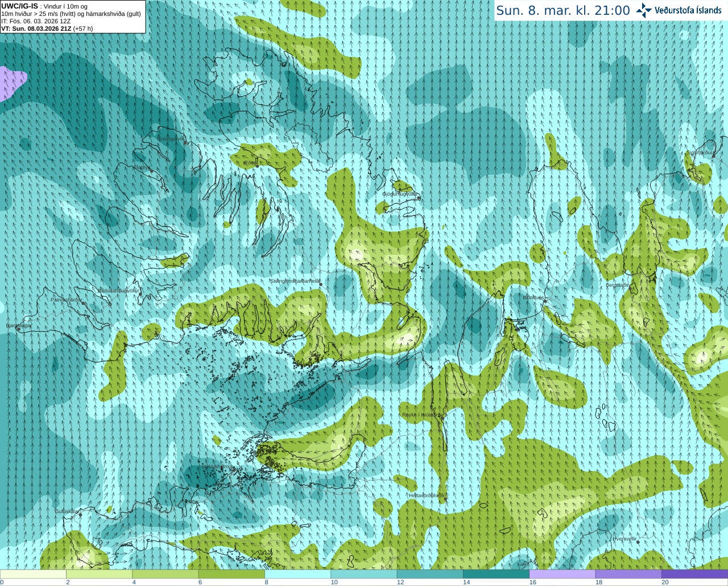Image resolution: width=728 pixels, height=586 pixels.
Task: Click the 'Bolungarvík' place label
Action: [171, 138]
